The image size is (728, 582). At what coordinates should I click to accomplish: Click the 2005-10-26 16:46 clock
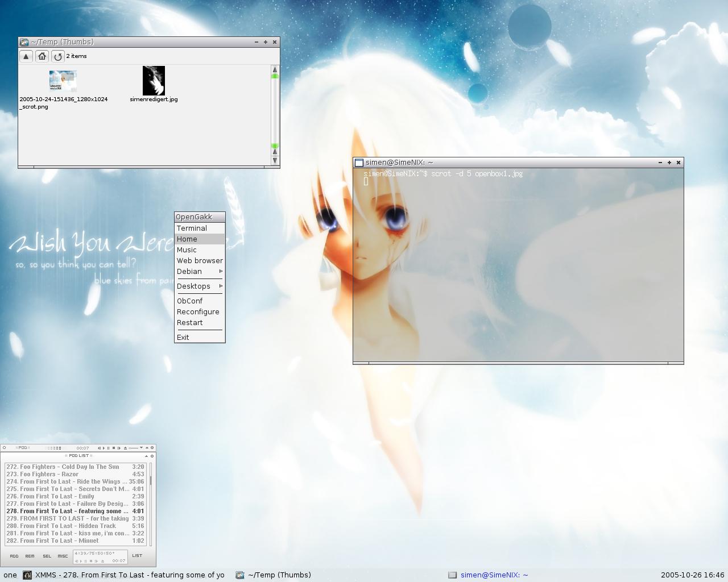pyautogui.click(x=692, y=575)
